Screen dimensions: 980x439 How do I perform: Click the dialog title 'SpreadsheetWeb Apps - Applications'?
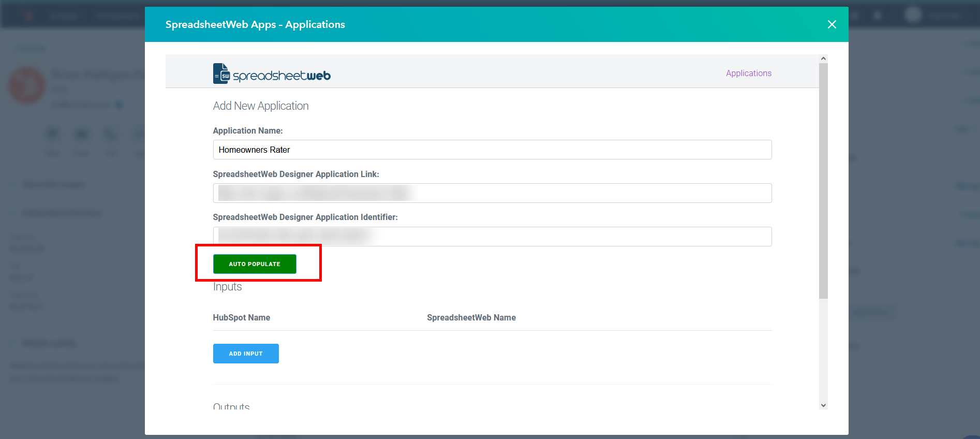click(x=255, y=24)
